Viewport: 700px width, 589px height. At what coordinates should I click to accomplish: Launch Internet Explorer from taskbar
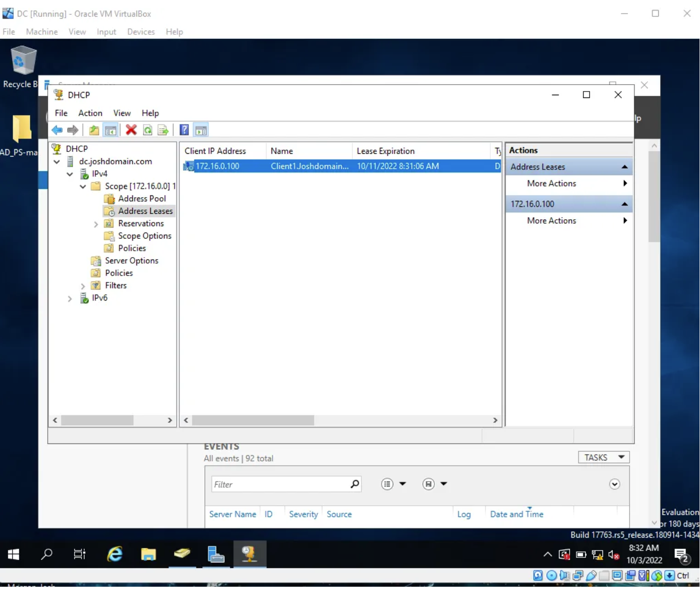[x=114, y=555]
